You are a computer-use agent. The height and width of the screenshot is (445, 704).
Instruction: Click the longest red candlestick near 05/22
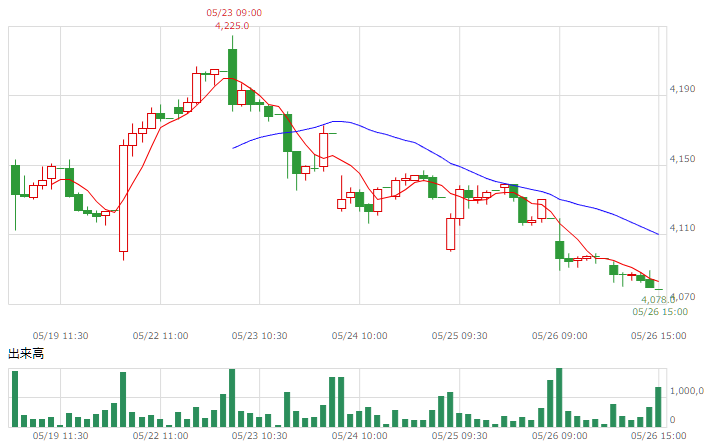pyautogui.click(x=123, y=198)
